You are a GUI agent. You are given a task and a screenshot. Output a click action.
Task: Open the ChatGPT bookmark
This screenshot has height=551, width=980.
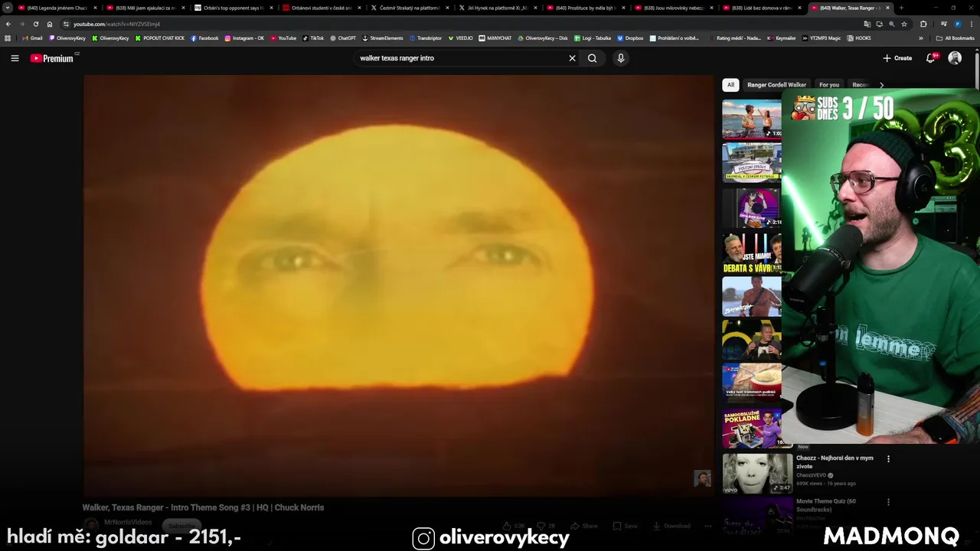click(x=343, y=37)
